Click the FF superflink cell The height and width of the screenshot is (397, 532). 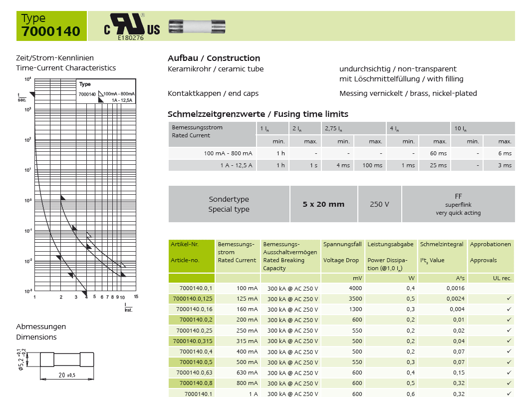click(x=458, y=204)
